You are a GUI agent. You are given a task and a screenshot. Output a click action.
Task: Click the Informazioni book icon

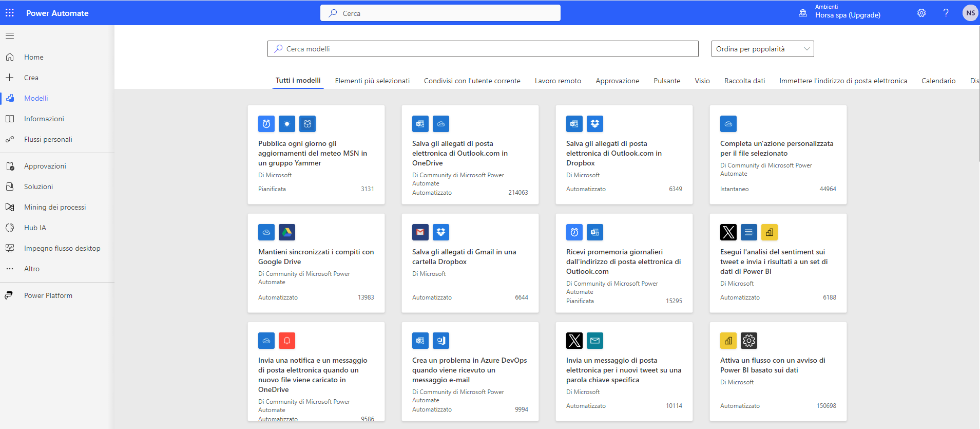pos(10,119)
